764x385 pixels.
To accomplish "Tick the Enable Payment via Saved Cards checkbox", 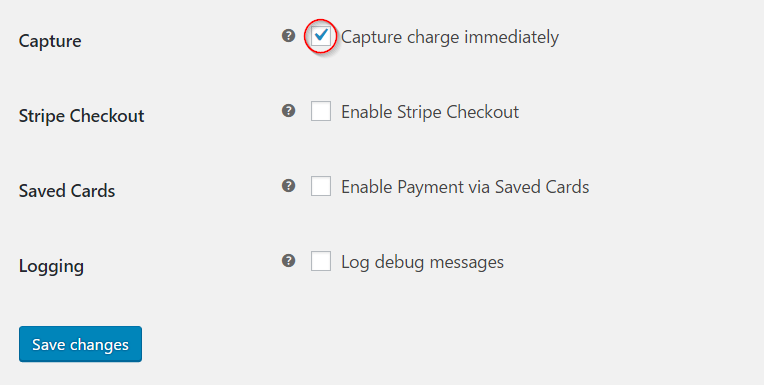I will coord(321,186).
